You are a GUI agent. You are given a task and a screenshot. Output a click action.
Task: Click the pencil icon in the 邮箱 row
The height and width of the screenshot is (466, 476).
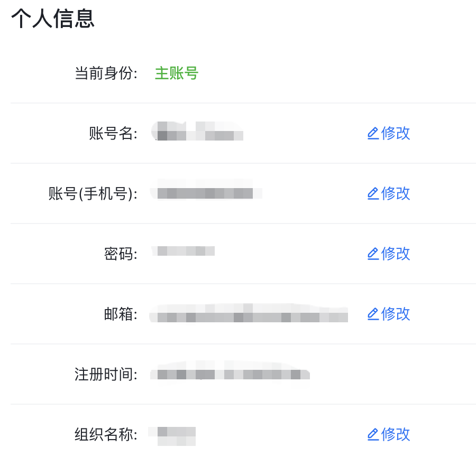tap(373, 314)
